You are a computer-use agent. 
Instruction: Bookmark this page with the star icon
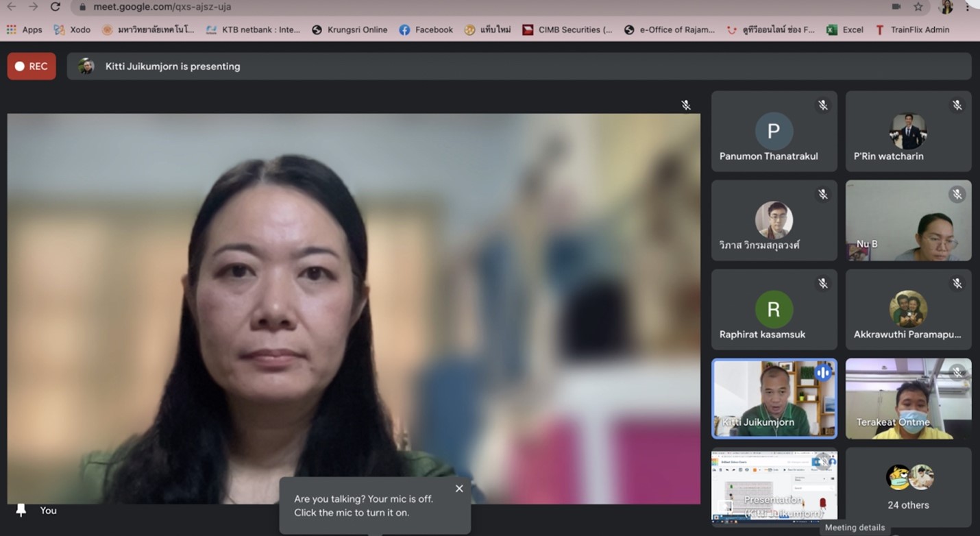(918, 7)
